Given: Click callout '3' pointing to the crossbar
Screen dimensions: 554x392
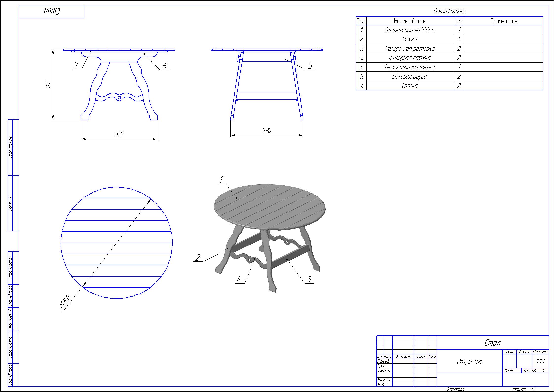Looking at the screenshot, I should tap(309, 279).
